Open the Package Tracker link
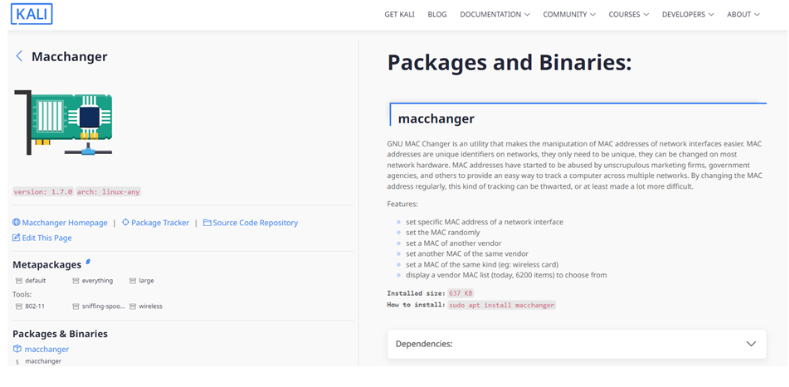 tap(160, 222)
